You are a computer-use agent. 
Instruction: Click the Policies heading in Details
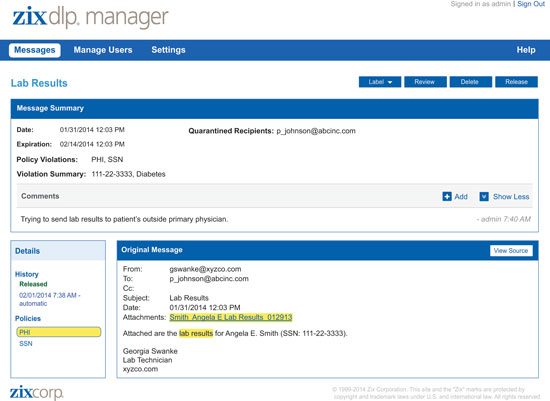(x=28, y=319)
